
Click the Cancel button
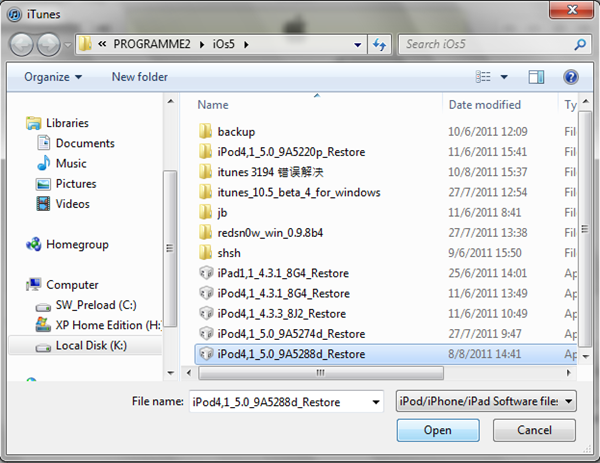(x=534, y=430)
